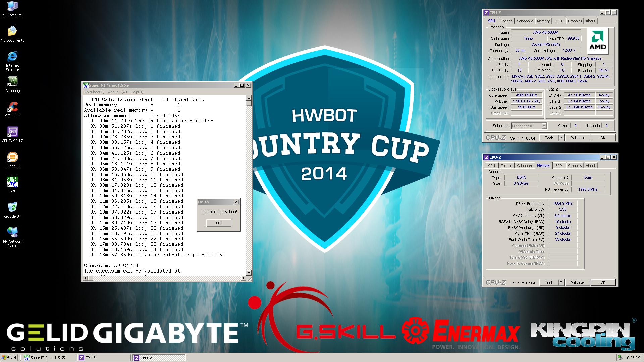Image resolution: width=644 pixels, height=362 pixels.
Task: Select CPU tab in bottom CPU-Z window
Action: point(491,166)
